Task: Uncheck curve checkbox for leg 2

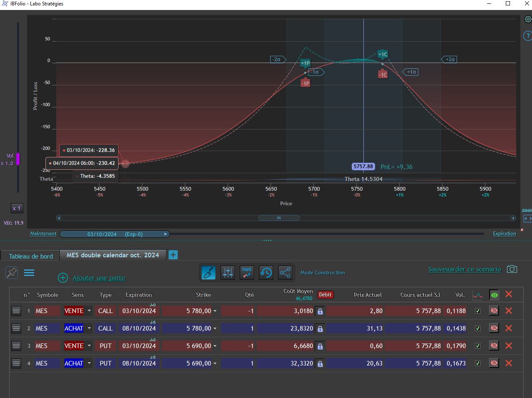Action: point(478,328)
